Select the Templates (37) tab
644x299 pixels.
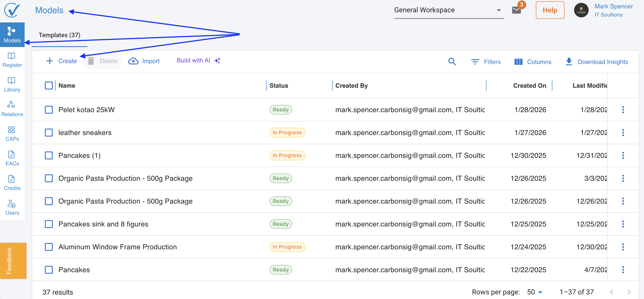60,35
